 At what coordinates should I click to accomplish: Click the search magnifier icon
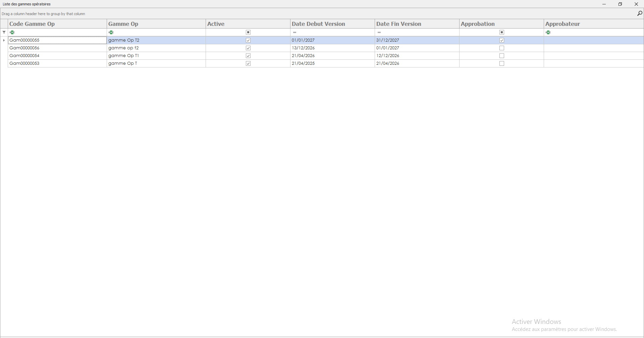pyautogui.click(x=639, y=13)
